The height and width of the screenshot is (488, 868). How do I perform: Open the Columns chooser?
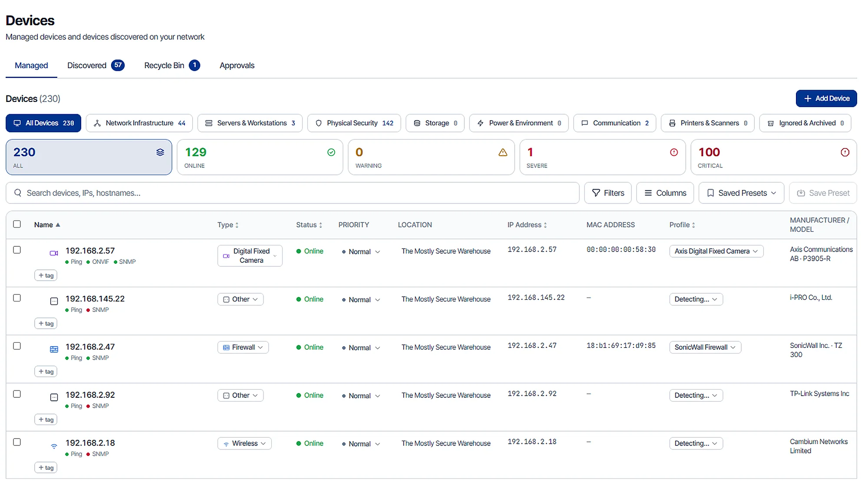665,193
